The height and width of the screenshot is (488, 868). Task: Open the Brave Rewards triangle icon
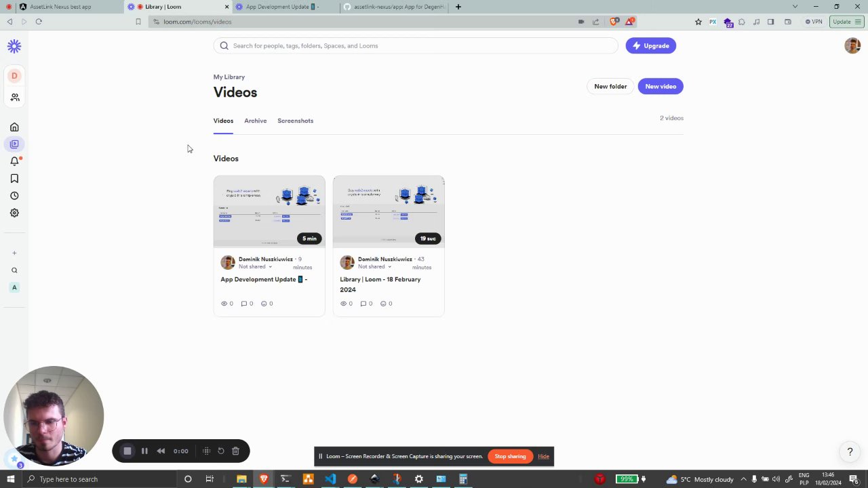pyautogui.click(x=630, y=22)
